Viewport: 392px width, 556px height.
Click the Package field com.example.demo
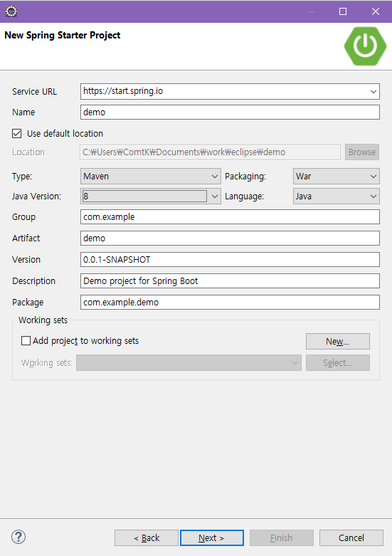230,302
